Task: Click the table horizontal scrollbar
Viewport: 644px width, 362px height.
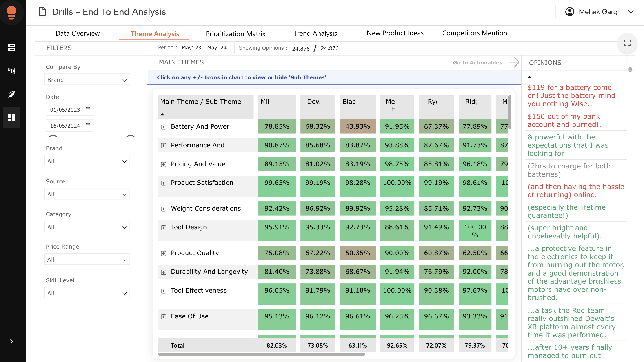Action: [261, 354]
